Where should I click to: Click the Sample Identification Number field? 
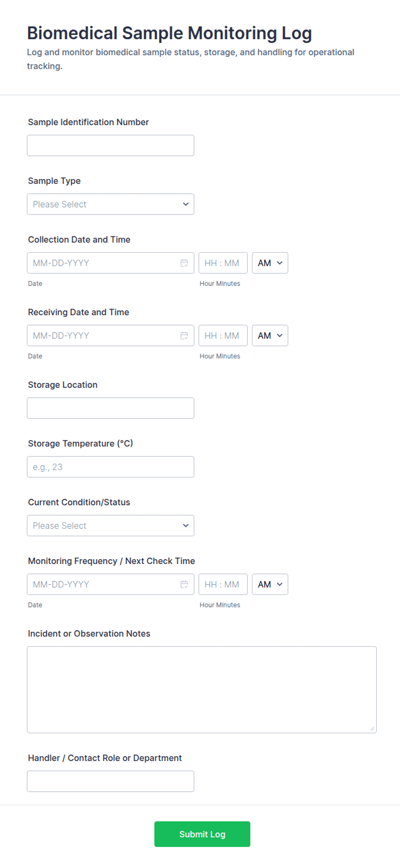[111, 146]
